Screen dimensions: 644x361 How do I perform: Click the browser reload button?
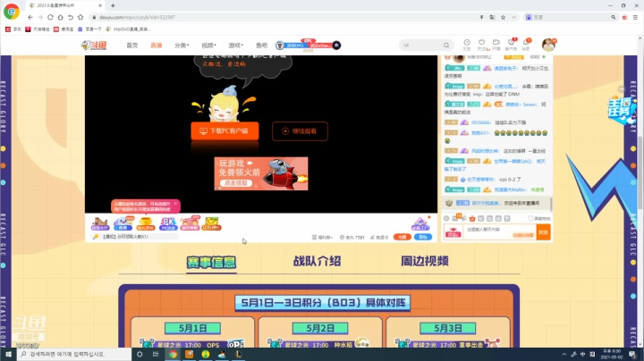(x=50, y=17)
